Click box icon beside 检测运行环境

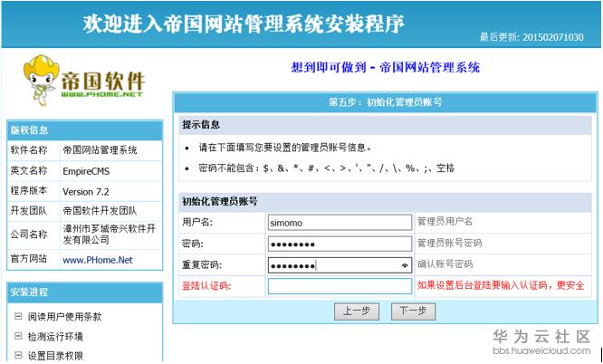point(18,336)
